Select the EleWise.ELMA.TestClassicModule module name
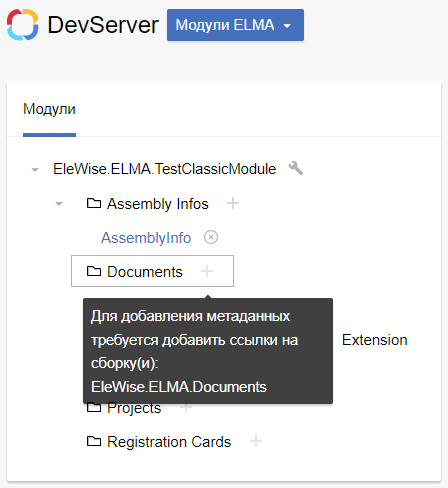 165,169
